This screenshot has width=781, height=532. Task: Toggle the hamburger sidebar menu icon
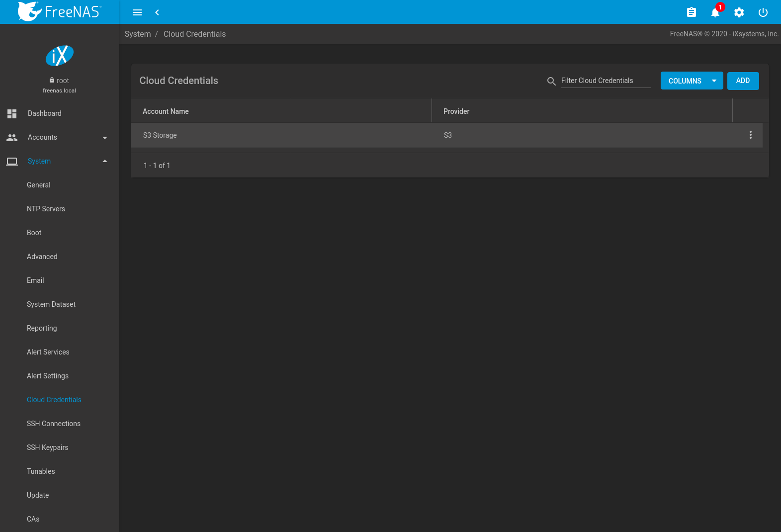(137, 12)
